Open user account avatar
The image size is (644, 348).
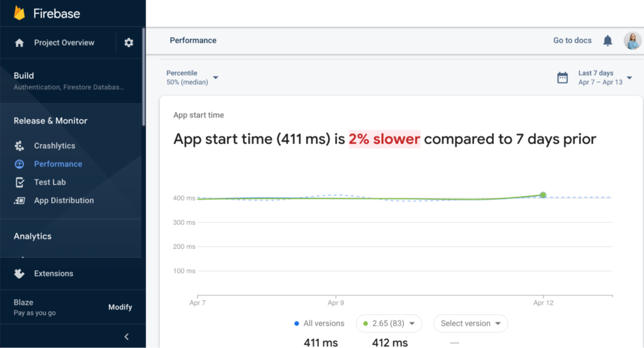point(633,41)
